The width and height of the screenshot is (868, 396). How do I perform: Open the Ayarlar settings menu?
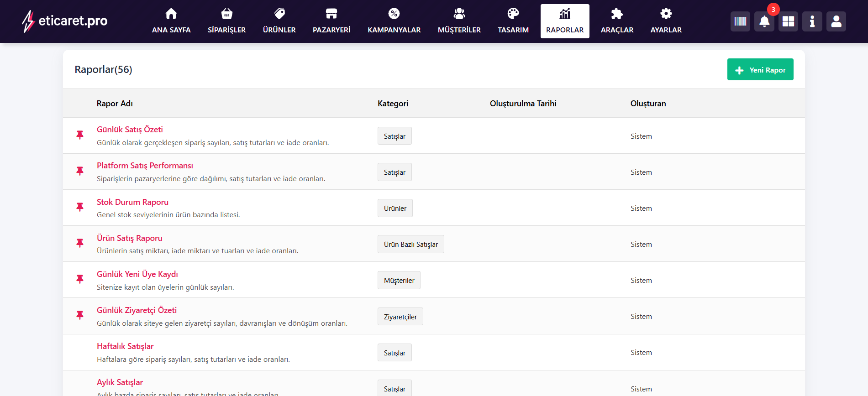pos(666,21)
